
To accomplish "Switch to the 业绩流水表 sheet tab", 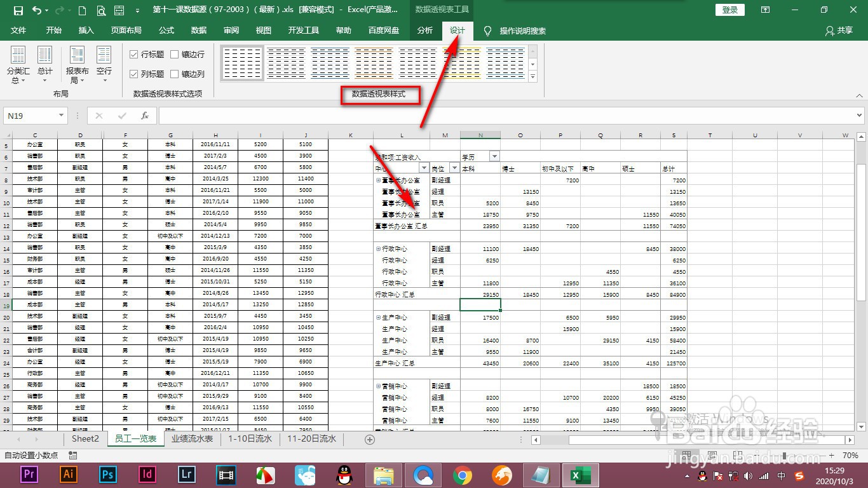I will tap(193, 438).
